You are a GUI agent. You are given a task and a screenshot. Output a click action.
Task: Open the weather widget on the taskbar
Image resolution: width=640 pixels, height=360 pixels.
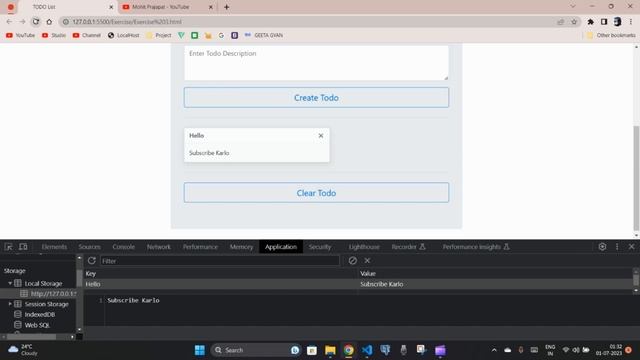click(23, 350)
